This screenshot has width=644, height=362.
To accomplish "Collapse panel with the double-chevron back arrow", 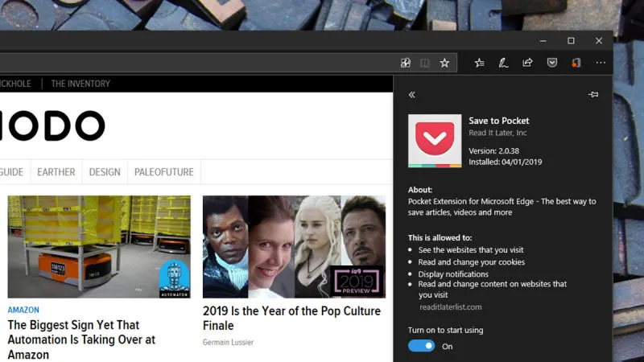I will 412,95.
